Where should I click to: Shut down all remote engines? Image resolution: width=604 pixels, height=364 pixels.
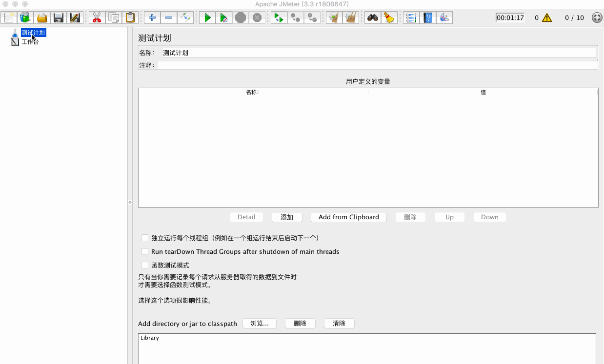tap(312, 18)
